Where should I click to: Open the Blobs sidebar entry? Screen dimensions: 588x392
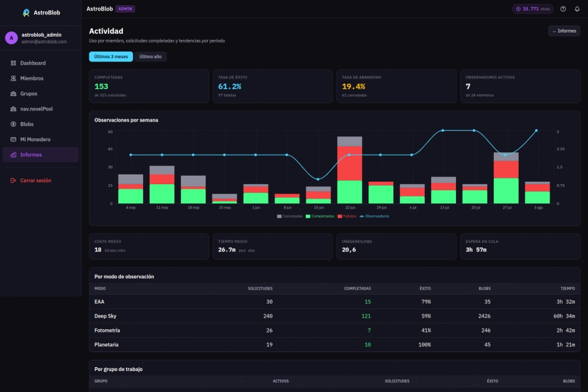point(41,124)
